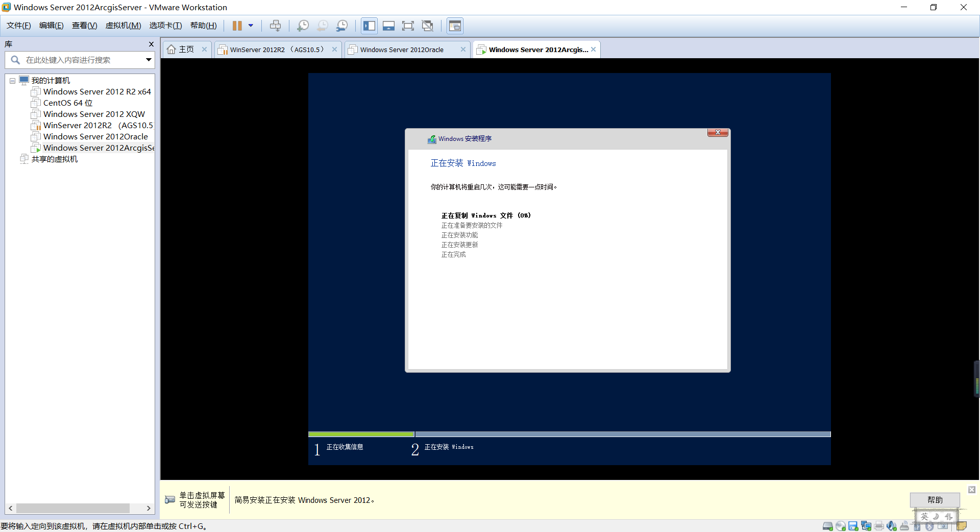The height and width of the screenshot is (532, 980).
Task: Click the wireless router device status icon
Action: [x=904, y=526]
